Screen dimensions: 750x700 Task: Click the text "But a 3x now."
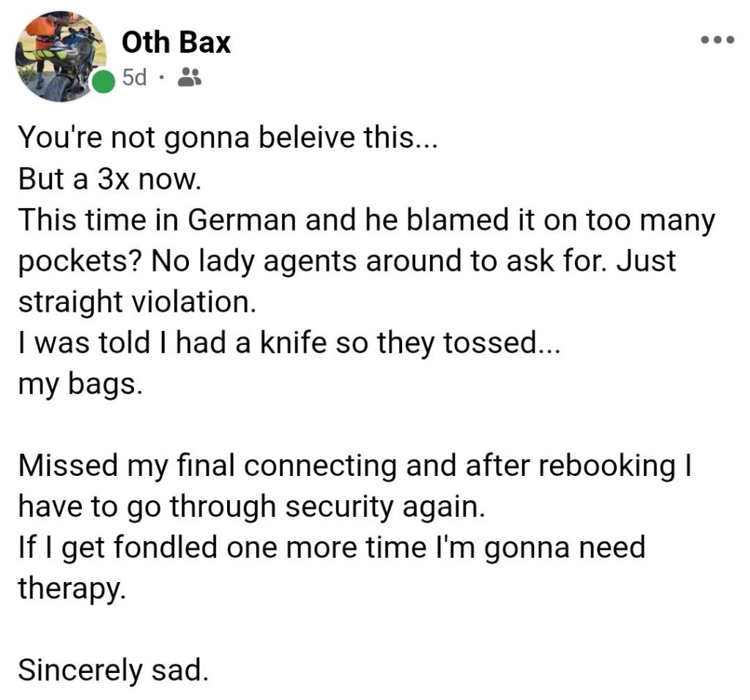click(x=108, y=179)
